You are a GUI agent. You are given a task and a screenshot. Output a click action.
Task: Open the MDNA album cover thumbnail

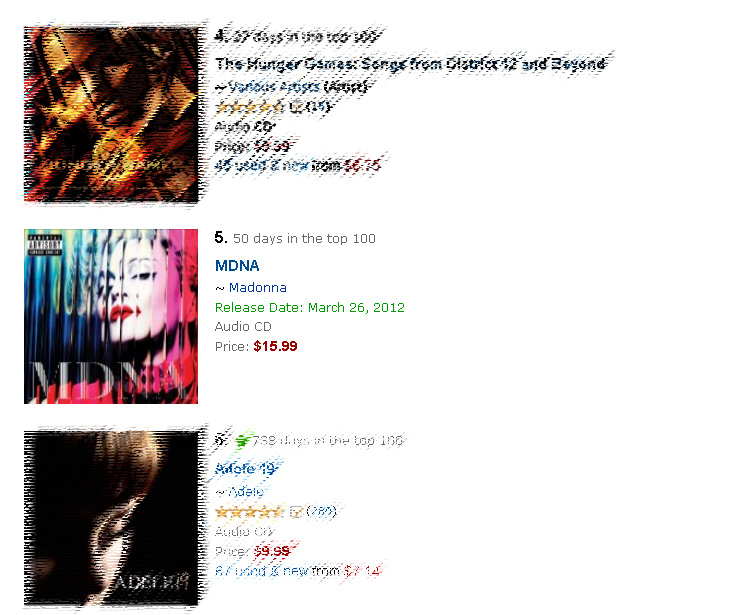[x=111, y=316]
